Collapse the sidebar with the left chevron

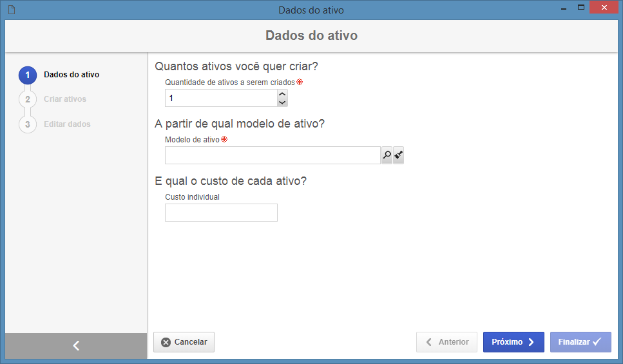(x=76, y=346)
